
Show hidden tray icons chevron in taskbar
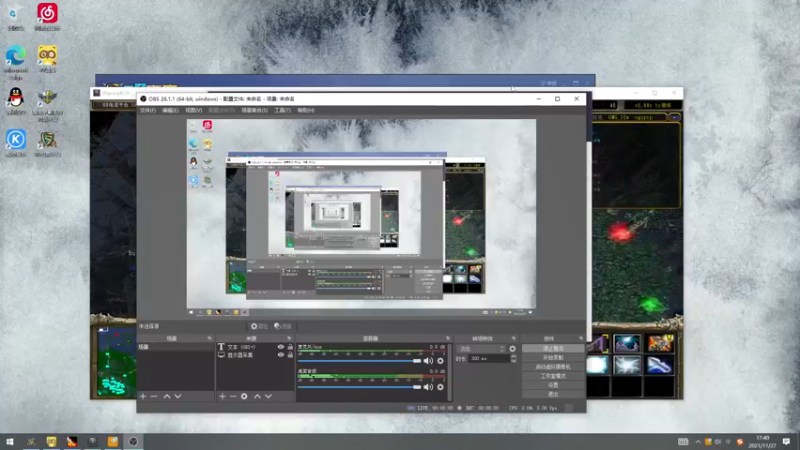coord(697,442)
